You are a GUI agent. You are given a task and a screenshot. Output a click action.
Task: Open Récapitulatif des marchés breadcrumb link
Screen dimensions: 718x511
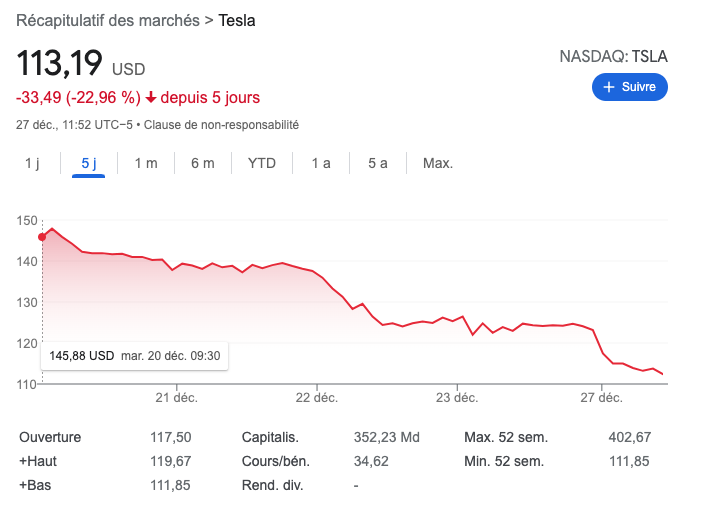[x=108, y=20]
